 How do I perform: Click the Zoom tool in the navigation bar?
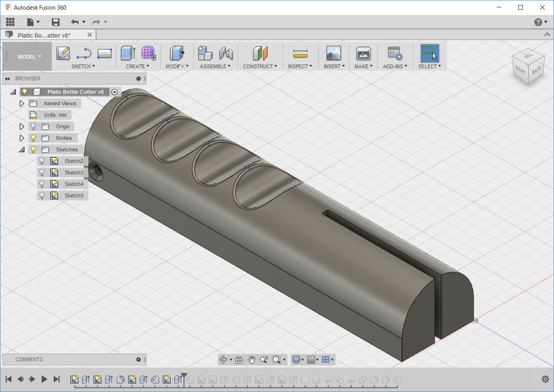[x=264, y=360]
